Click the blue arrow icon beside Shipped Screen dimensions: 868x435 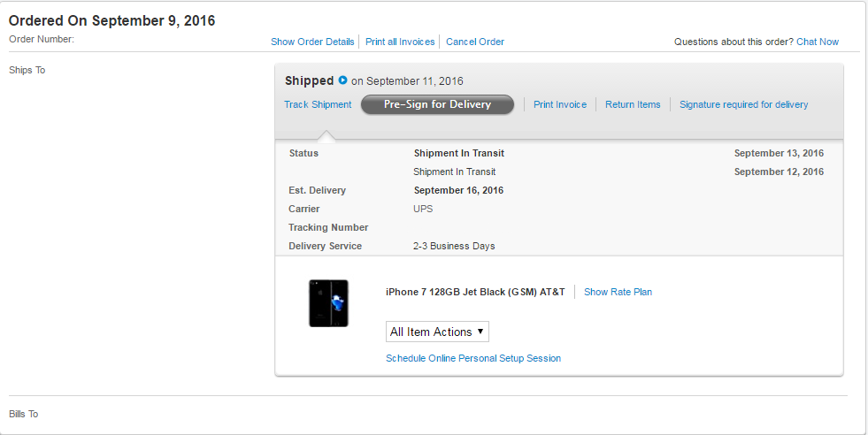click(x=342, y=80)
